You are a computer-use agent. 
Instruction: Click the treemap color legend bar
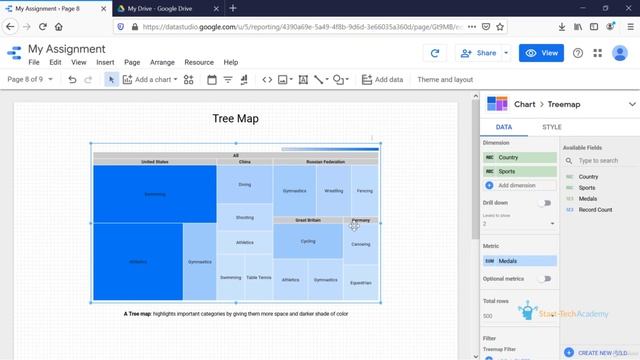coord(330,149)
